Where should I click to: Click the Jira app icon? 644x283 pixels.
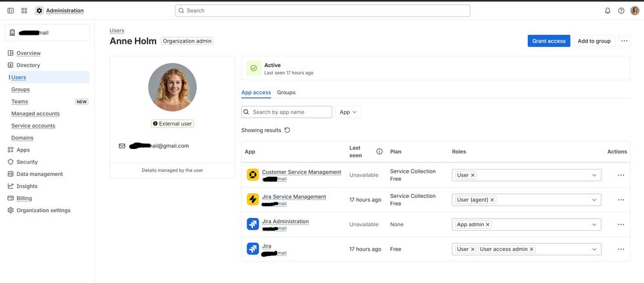(x=252, y=249)
